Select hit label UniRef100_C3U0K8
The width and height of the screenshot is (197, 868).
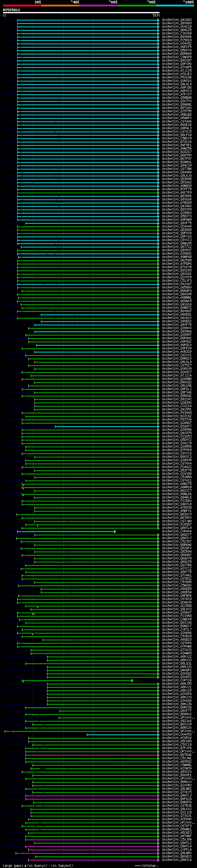(x=176, y=33)
